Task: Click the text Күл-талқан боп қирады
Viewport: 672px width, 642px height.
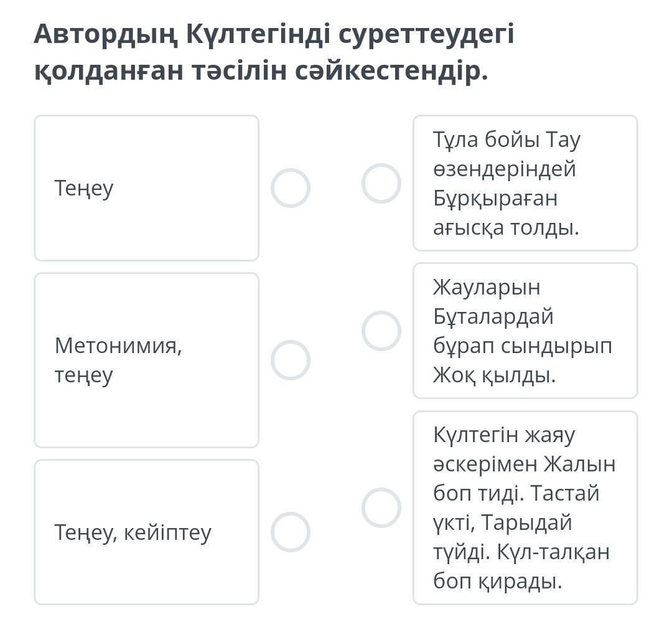Action: 521,567
